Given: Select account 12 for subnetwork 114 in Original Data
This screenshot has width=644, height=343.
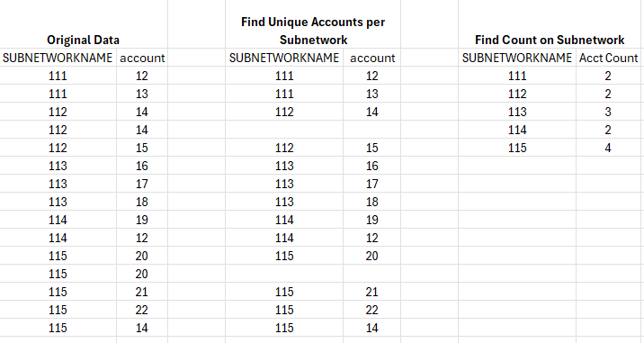Looking at the screenshot, I should pos(142,239).
